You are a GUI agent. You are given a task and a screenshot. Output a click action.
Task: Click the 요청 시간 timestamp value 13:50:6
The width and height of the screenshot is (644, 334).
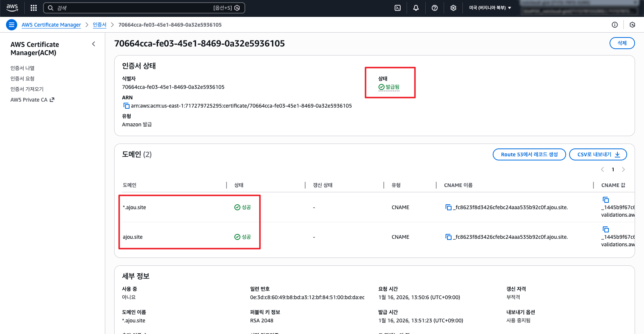(x=419, y=297)
